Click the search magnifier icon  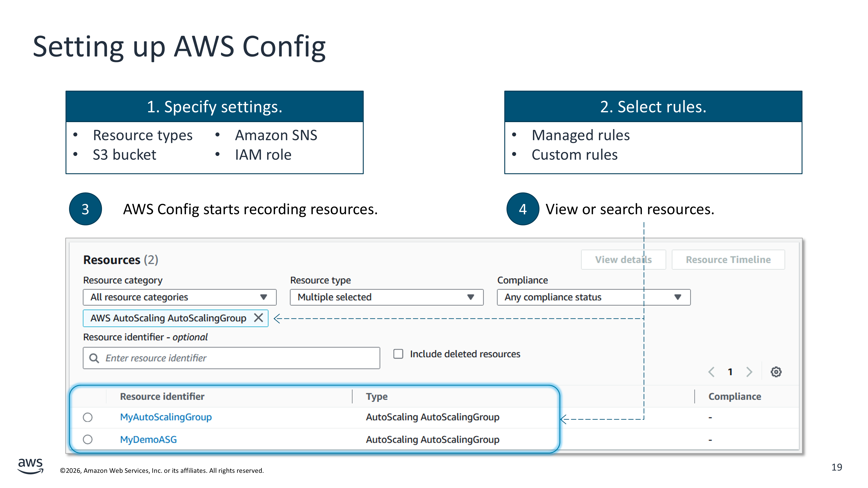click(x=94, y=358)
